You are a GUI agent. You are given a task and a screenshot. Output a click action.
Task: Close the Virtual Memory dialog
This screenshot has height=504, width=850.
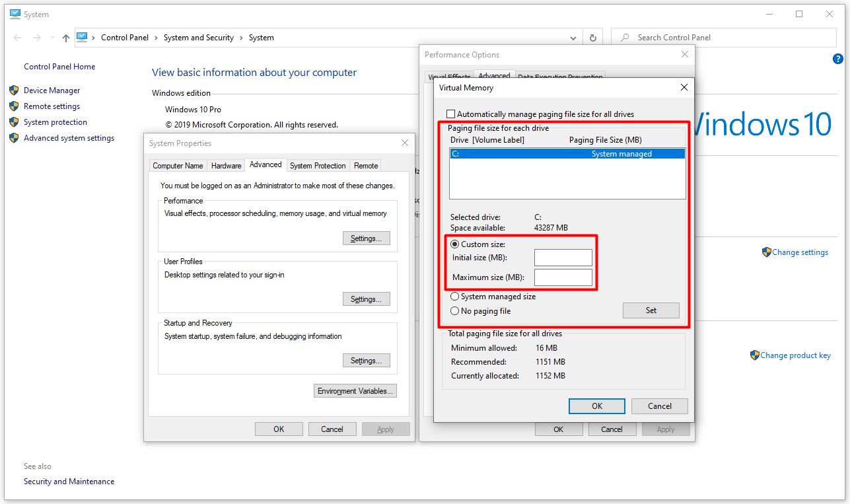tap(684, 87)
